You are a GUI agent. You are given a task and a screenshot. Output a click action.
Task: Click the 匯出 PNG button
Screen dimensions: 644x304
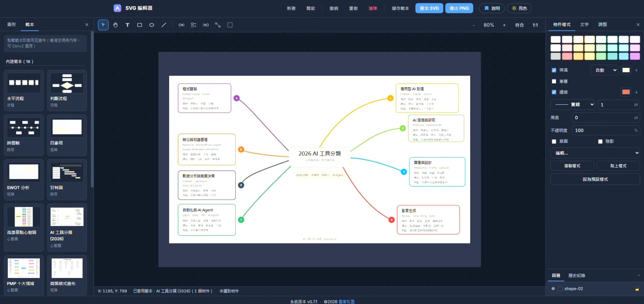(459, 8)
